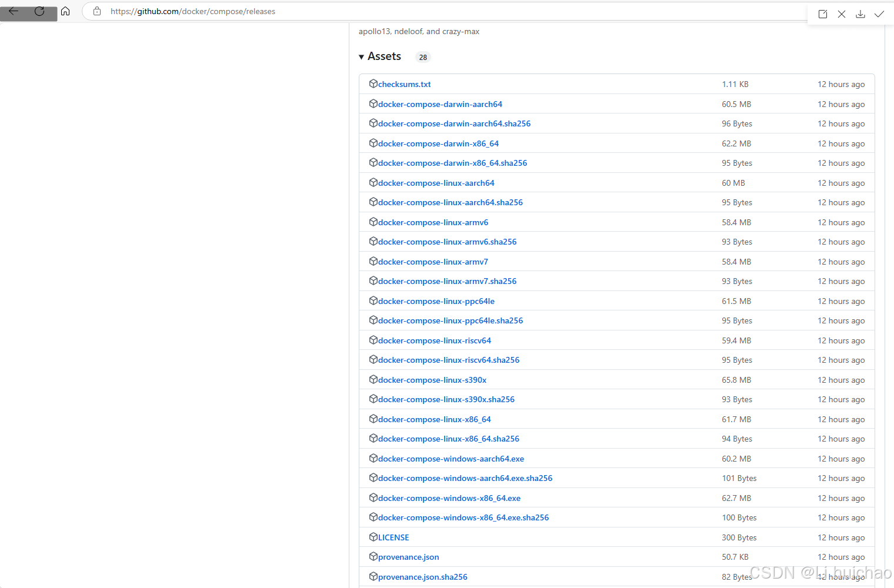This screenshot has width=894, height=588.
Task: Download docker-compose-windows-x86_64.exe file
Action: click(449, 498)
